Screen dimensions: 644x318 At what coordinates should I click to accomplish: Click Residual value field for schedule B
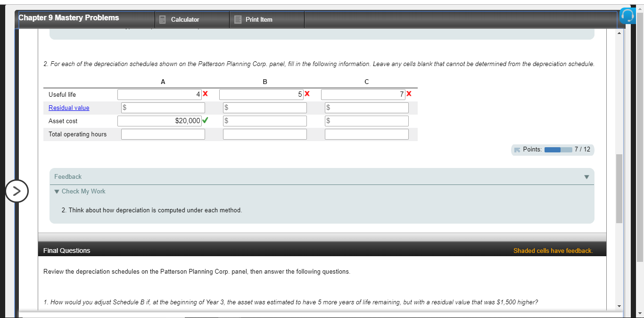click(x=265, y=108)
